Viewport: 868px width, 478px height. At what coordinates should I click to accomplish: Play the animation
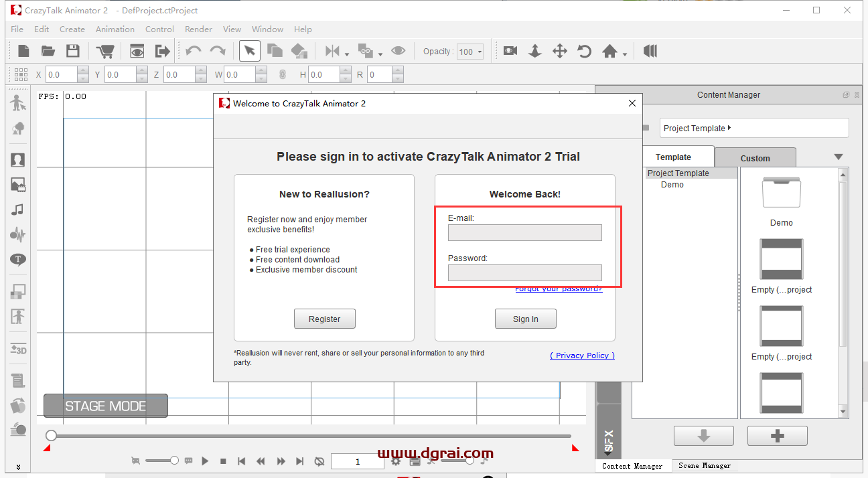pos(206,461)
